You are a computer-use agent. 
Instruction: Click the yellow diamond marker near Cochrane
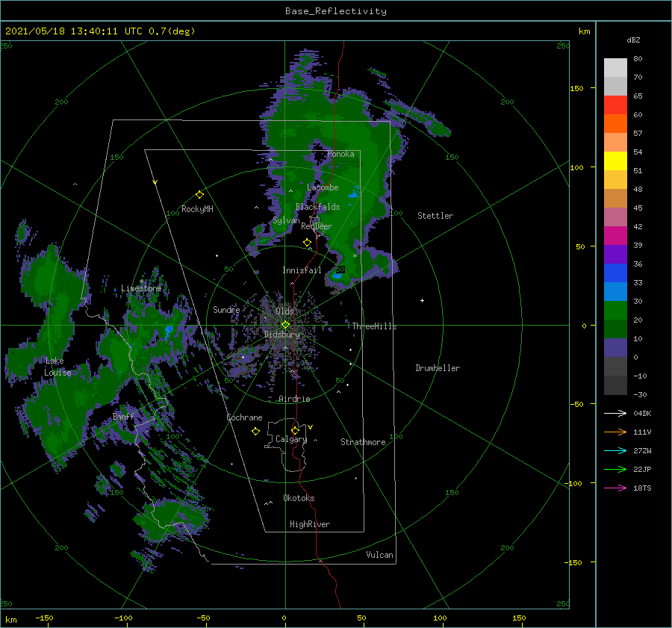click(255, 432)
